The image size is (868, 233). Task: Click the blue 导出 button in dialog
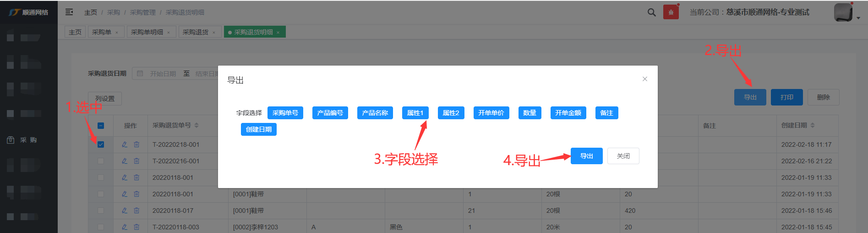point(586,156)
